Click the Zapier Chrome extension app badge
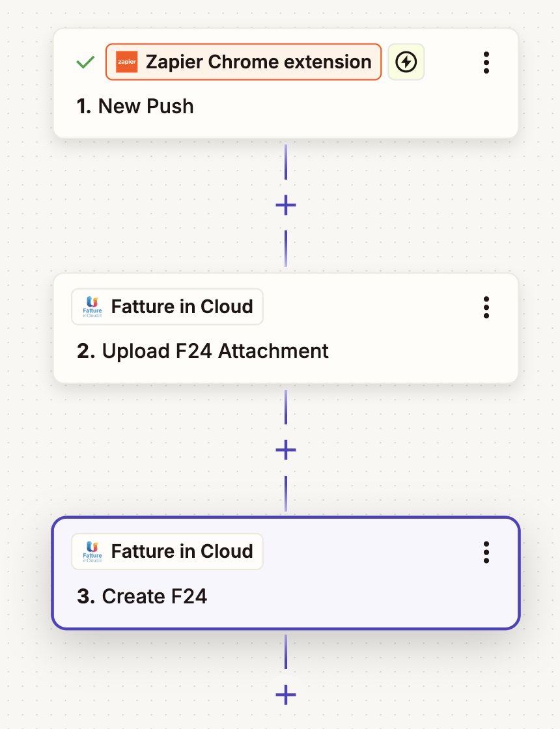Screen dimensions: 560x729 (243, 62)
